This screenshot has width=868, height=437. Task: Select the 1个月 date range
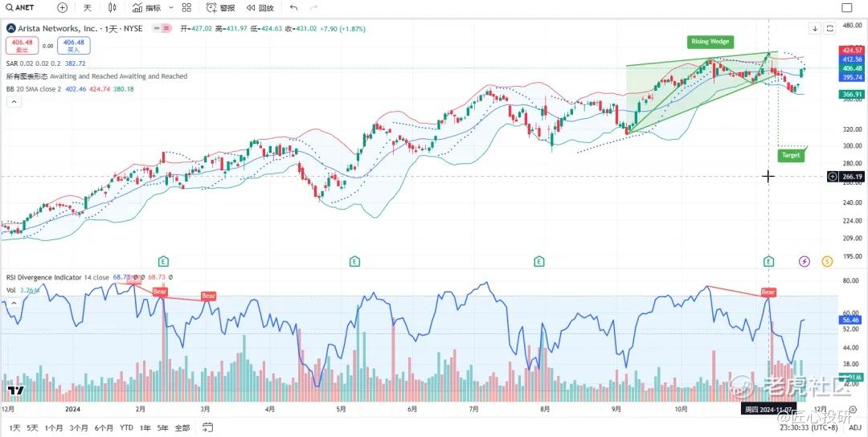pyautogui.click(x=54, y=427)
